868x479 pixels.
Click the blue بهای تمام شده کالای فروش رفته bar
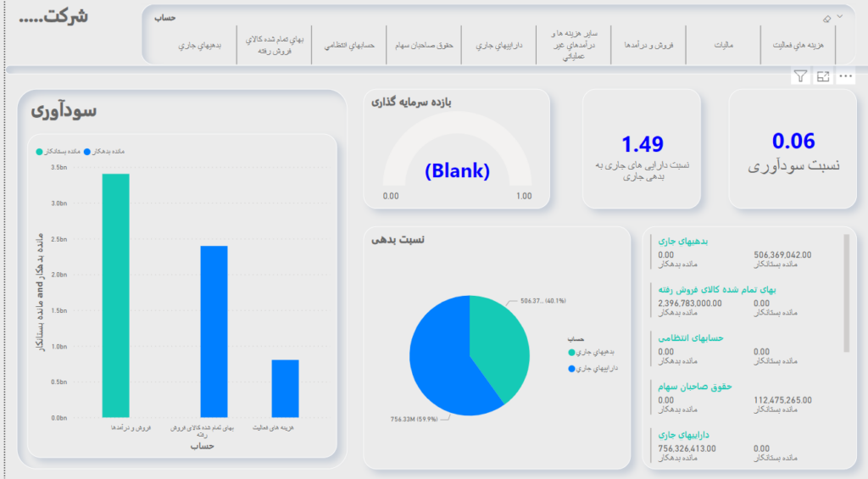[x=214, y=331]
